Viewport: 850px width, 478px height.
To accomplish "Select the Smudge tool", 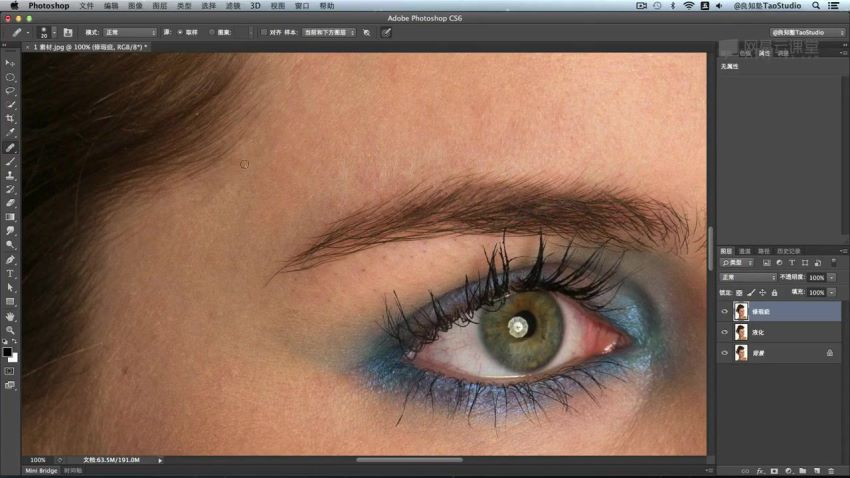I will click(10, 231).
